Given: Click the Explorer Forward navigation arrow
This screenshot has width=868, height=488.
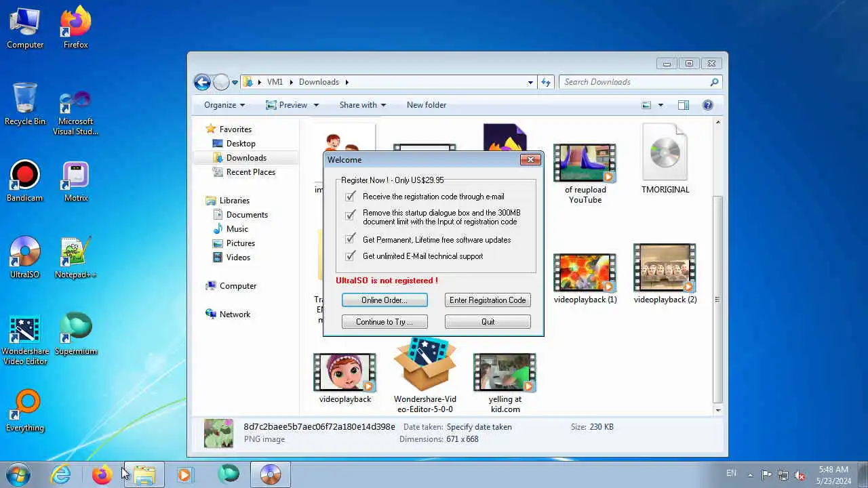Looking at the screenshot, I should tap(221, 82).
